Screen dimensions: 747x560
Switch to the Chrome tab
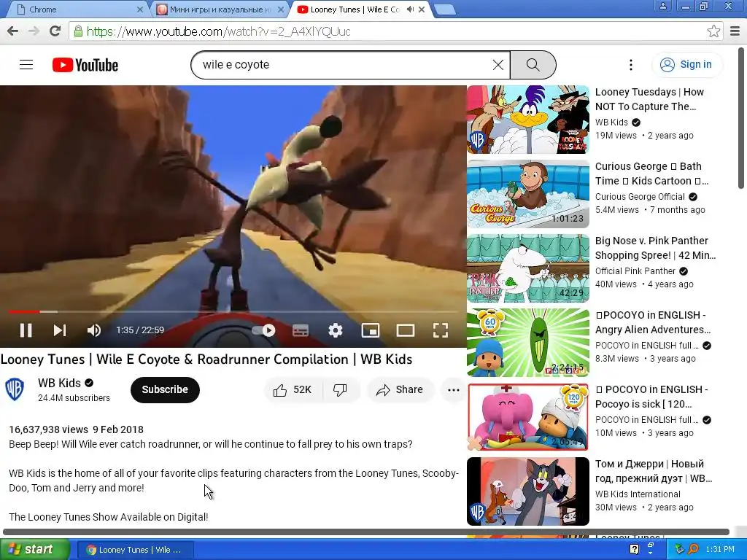[79, 9]
